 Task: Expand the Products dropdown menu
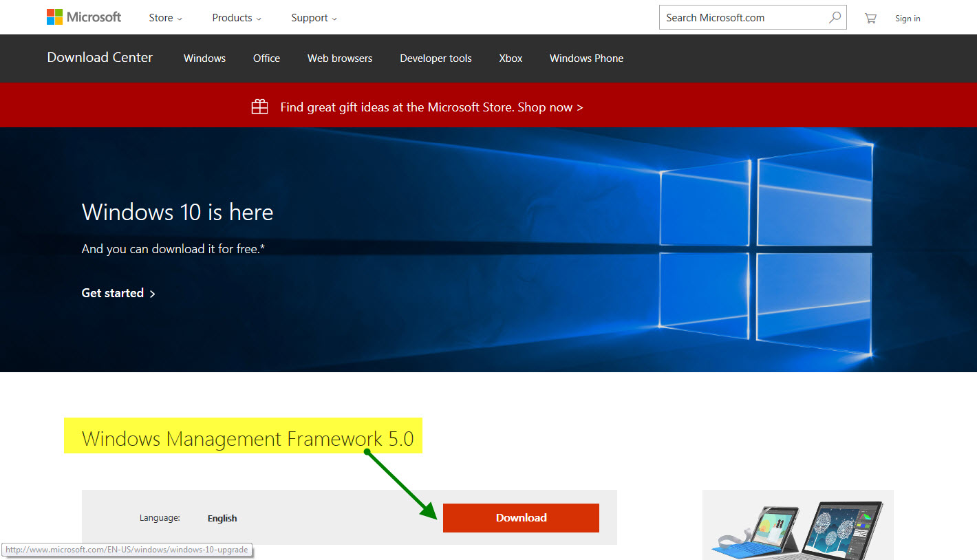pyautogui.click(x=237, y=18)
